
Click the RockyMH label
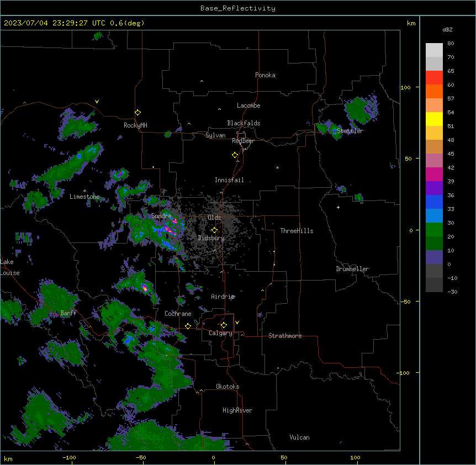point(135,125)
